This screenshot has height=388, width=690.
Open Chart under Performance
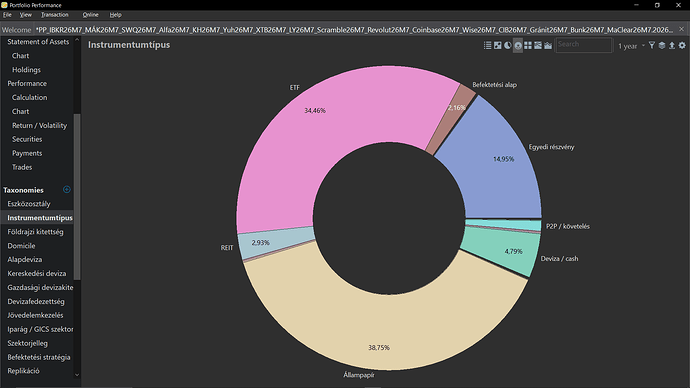(20, 111)
